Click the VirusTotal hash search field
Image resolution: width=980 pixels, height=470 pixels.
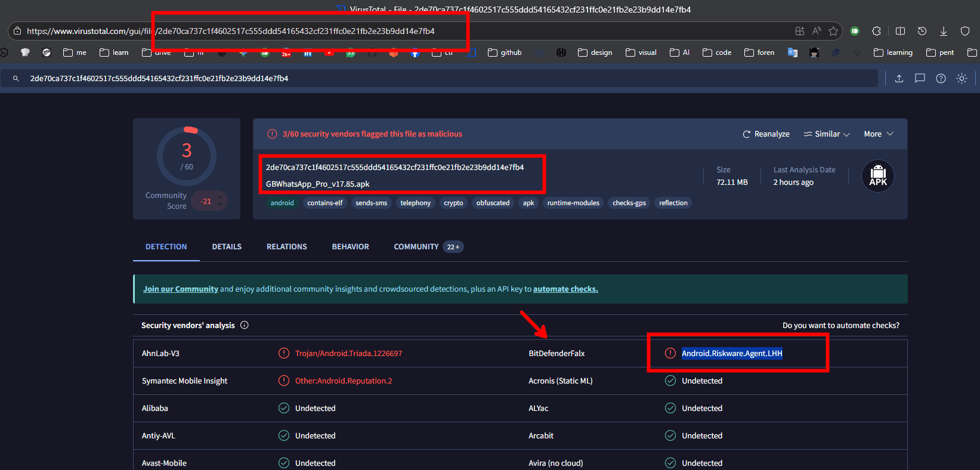(441, 78)
